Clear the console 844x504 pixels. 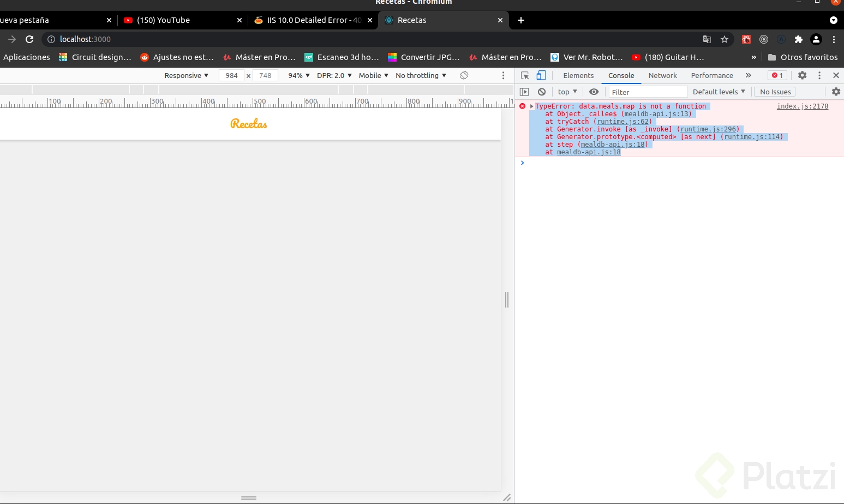542,92
